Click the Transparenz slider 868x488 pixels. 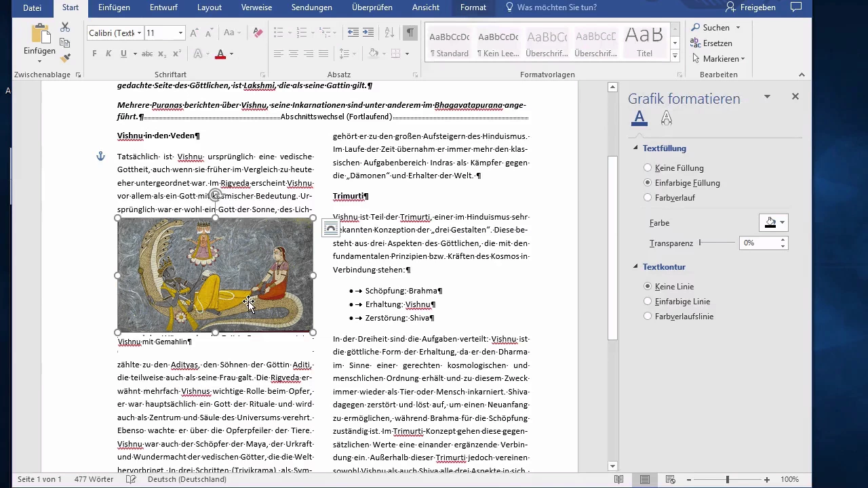717,243
